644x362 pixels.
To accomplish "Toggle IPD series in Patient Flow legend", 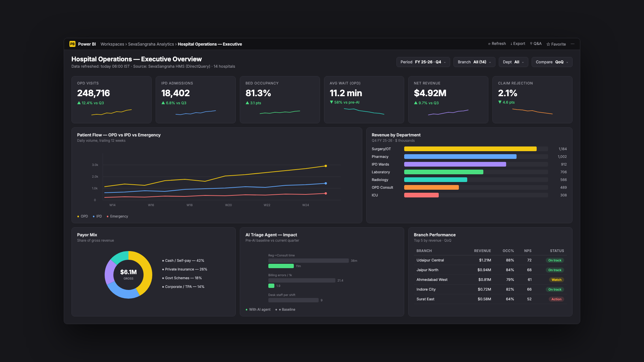I will (97, 217).
